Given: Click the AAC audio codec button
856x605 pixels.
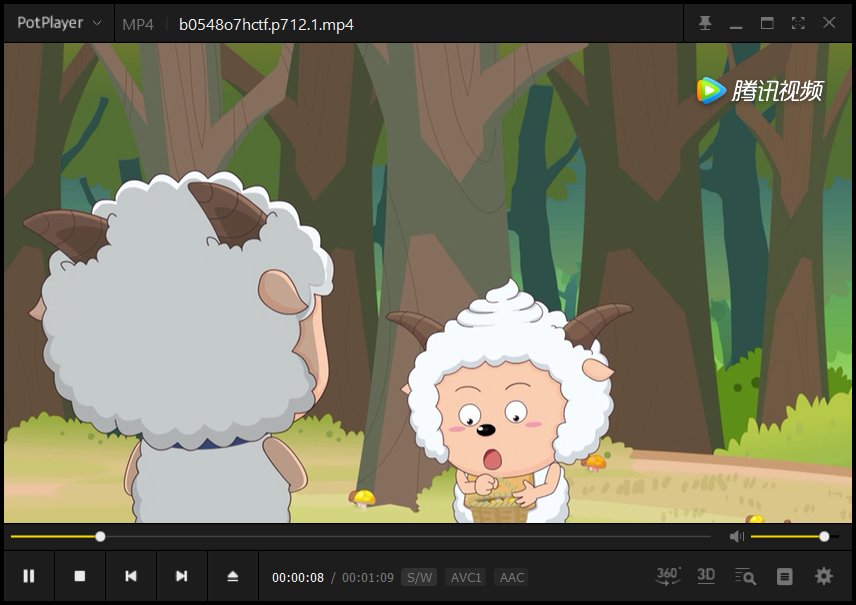Looking at the screenshot, I should (x=512, y=577).
